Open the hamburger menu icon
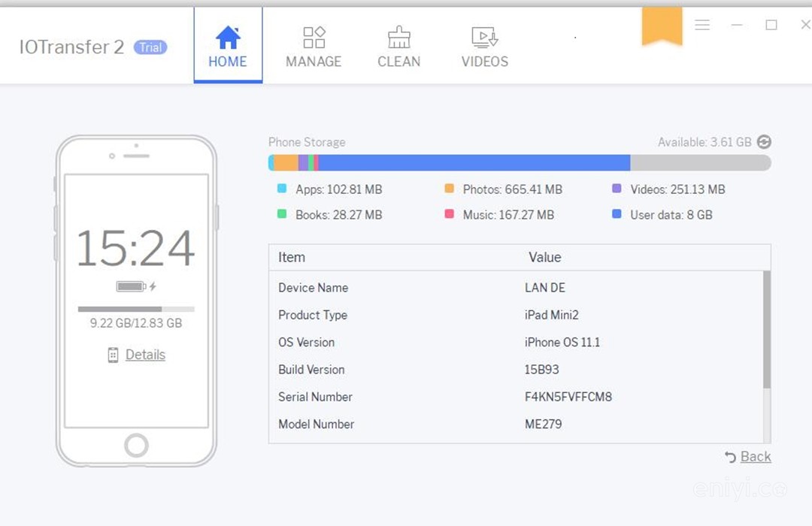The image size is (812, 526). 702,25
